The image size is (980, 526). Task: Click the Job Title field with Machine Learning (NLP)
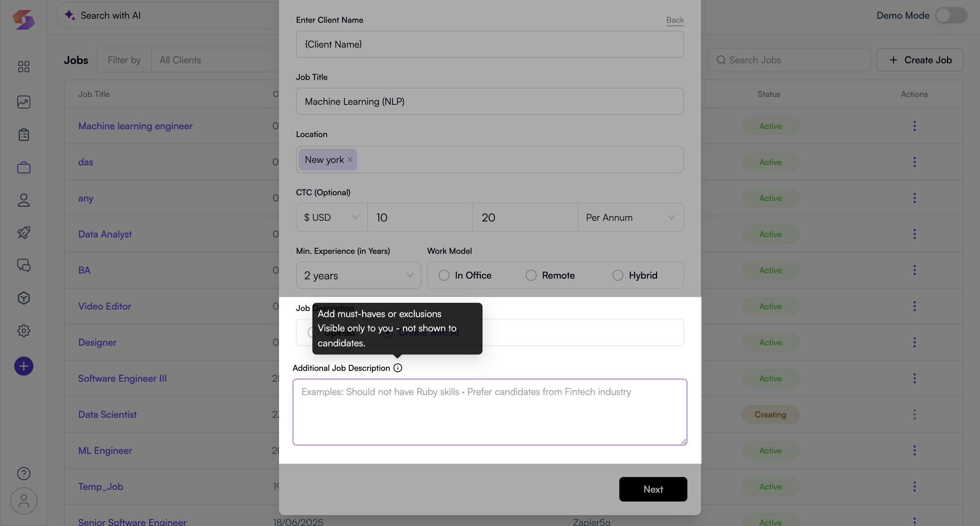(490, 101)
